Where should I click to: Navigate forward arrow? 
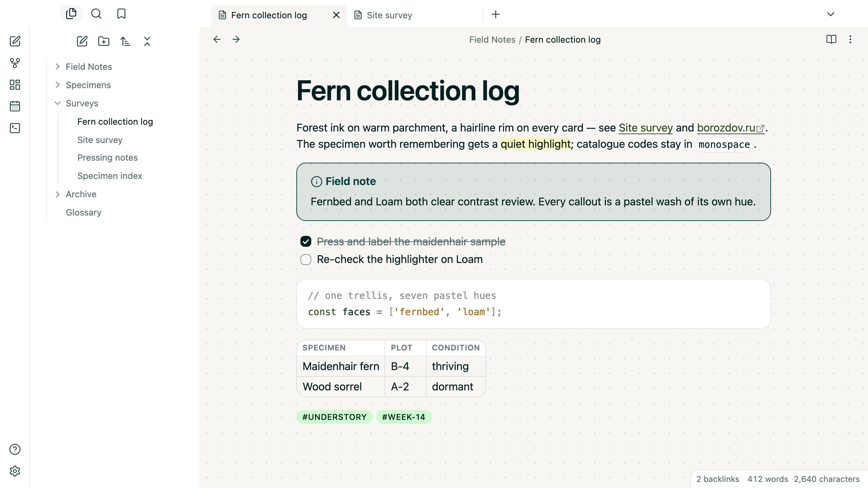click(x=236, y=39)
